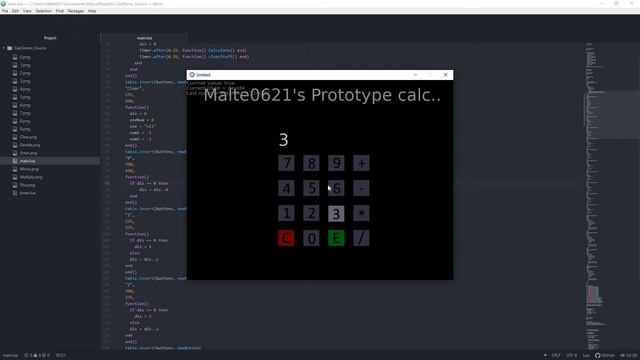
Task: Click calculator plus operator button
Action: click(361, 163)
